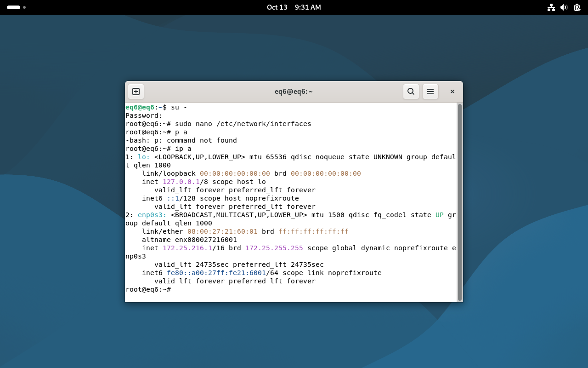Screen dimensions: 588x368
Task: Click the 'ip a' command text
Action: 183,149
